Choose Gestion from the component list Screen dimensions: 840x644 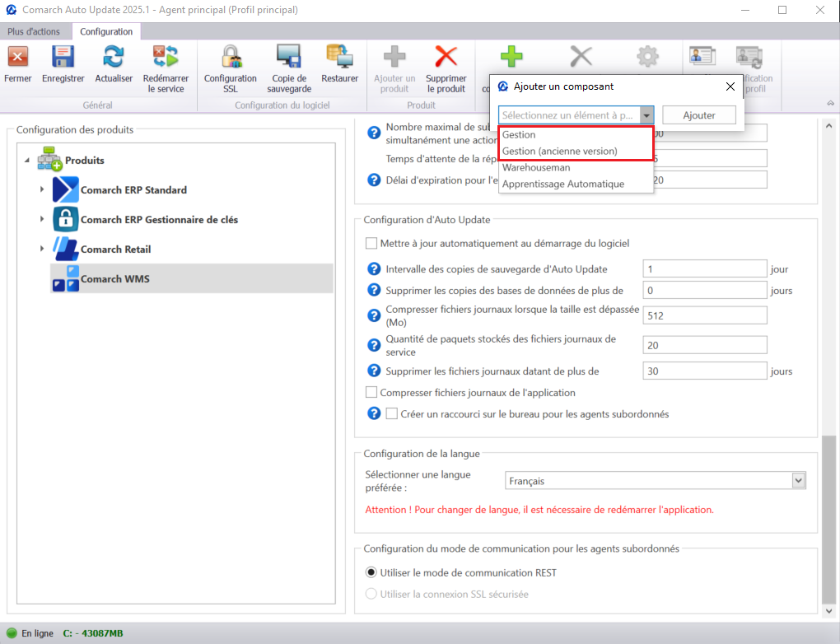pyautogui.click(x=576, y=134)
